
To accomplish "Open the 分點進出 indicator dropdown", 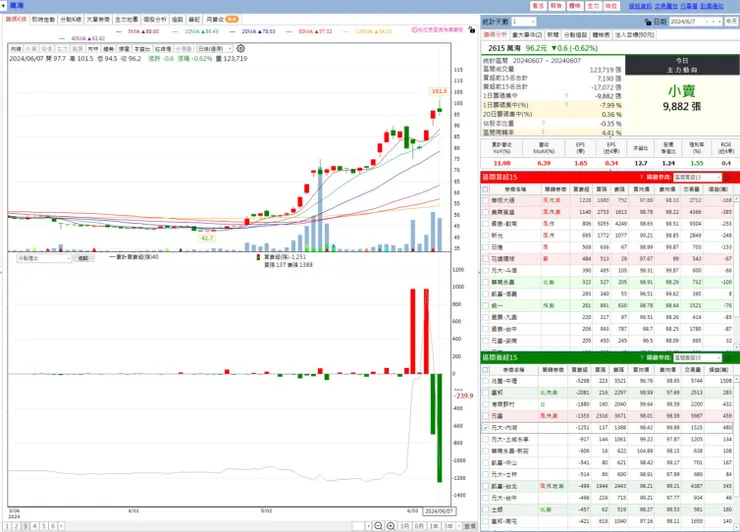I will [44, 258].
